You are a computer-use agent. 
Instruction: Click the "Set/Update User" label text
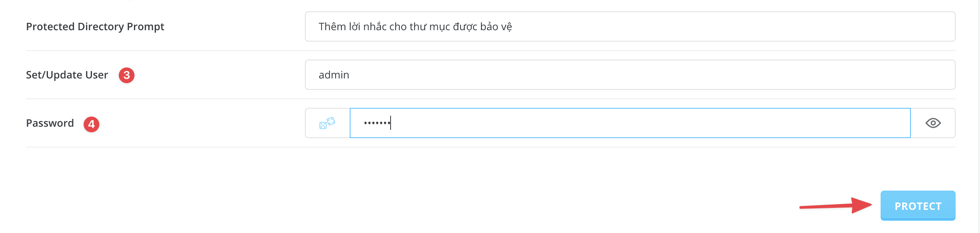(67, 75)
